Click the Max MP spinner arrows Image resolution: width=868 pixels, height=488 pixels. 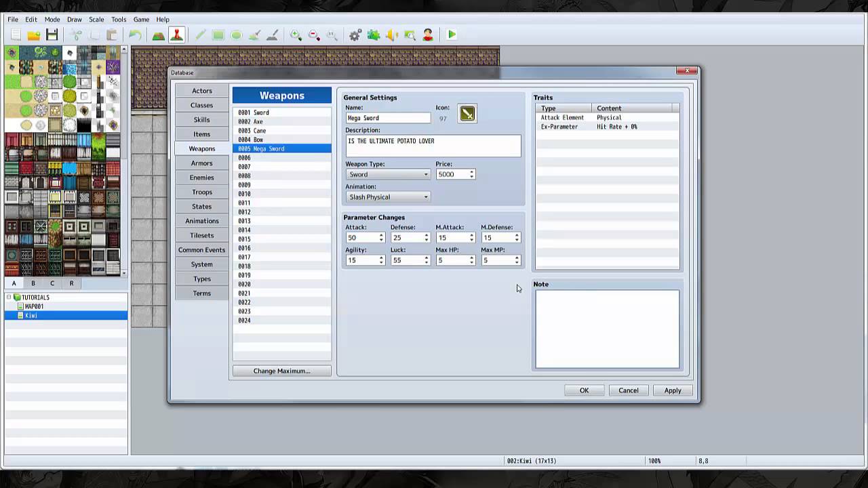pyautogui.click(x=517, y=260)
